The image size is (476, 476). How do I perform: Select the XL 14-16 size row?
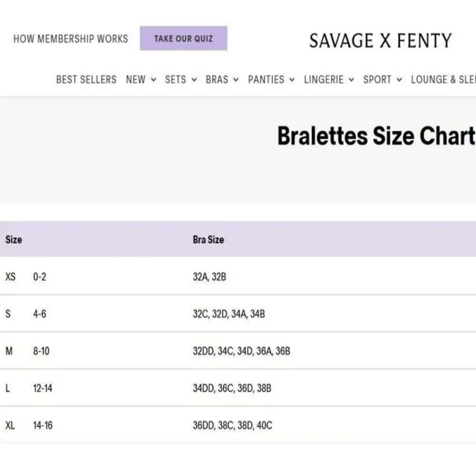pos(238,425)
